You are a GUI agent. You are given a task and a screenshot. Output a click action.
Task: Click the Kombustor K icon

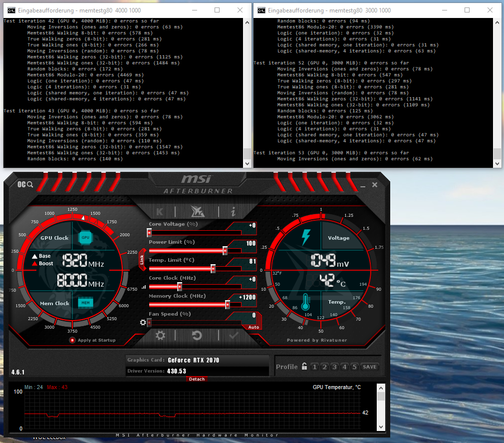(x=160, y=212)
